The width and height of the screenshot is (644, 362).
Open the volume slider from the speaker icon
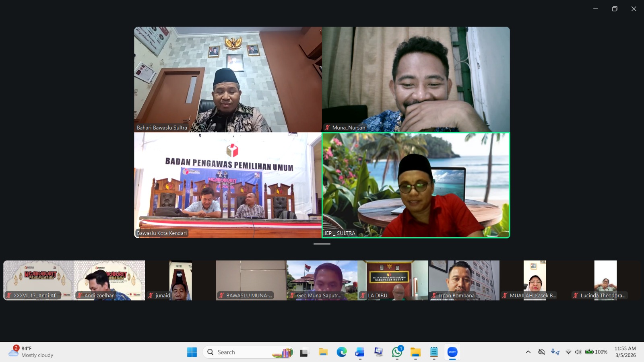(579, 352)
